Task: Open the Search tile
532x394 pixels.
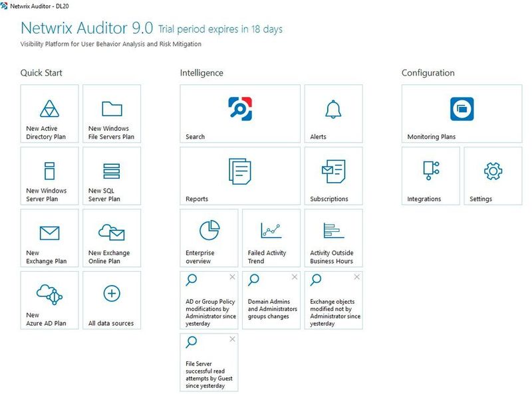Action: click(239, 114)
